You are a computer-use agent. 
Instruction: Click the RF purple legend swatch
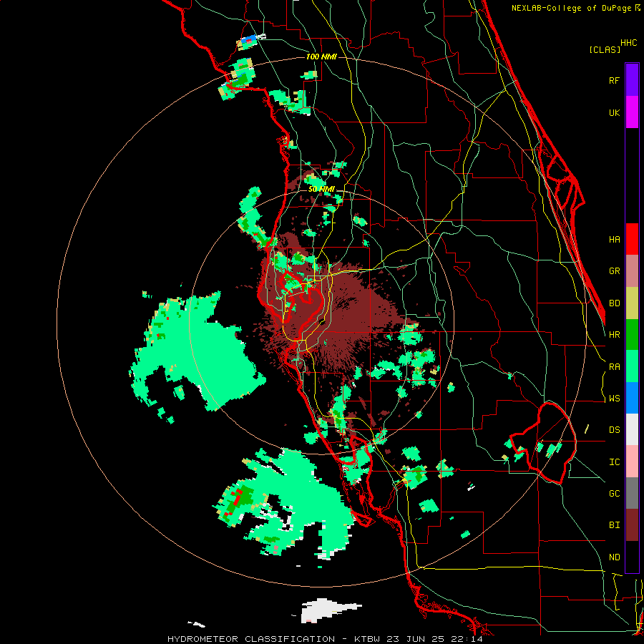point(632,80)
